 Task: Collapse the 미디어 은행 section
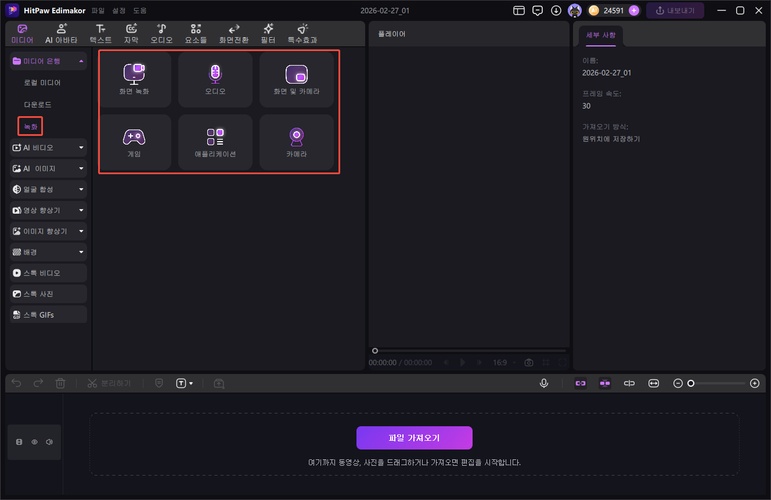point(80,62)
